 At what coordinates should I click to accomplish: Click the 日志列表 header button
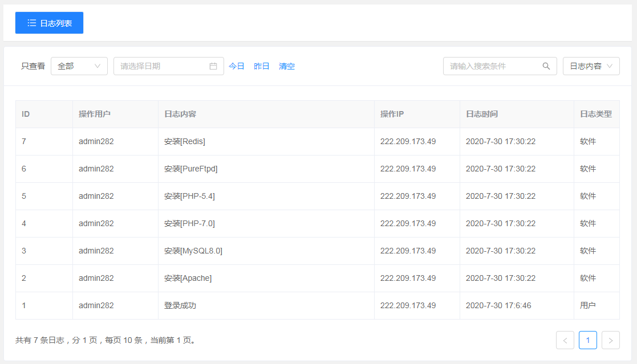(x=49, y=23)
